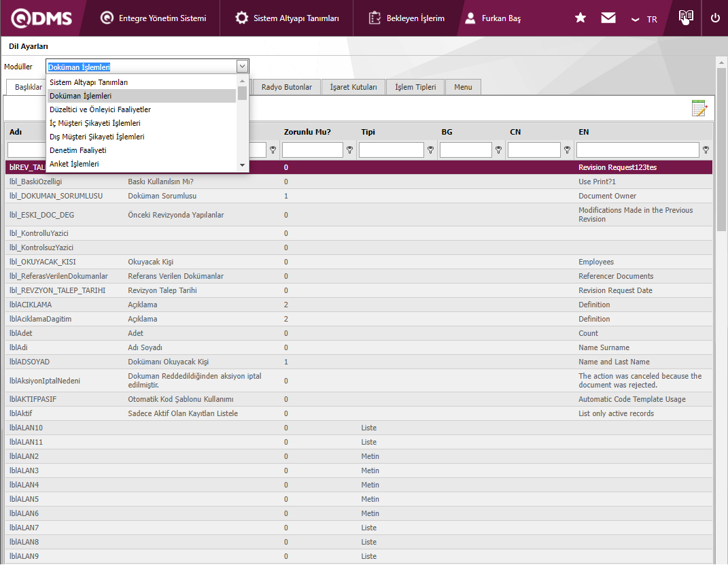Open Bekleyen İşlerim menu
Screen dimensions: 728x565
[406, 18]
